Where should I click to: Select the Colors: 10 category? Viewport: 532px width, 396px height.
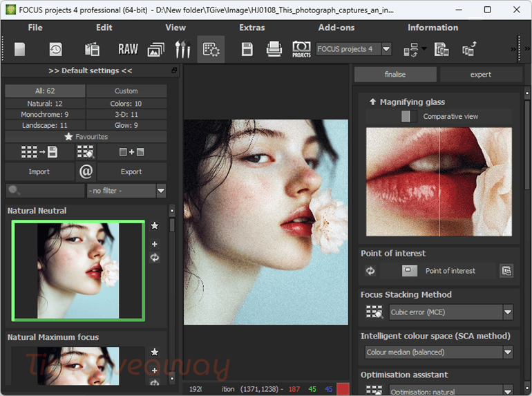pos(126,104)
